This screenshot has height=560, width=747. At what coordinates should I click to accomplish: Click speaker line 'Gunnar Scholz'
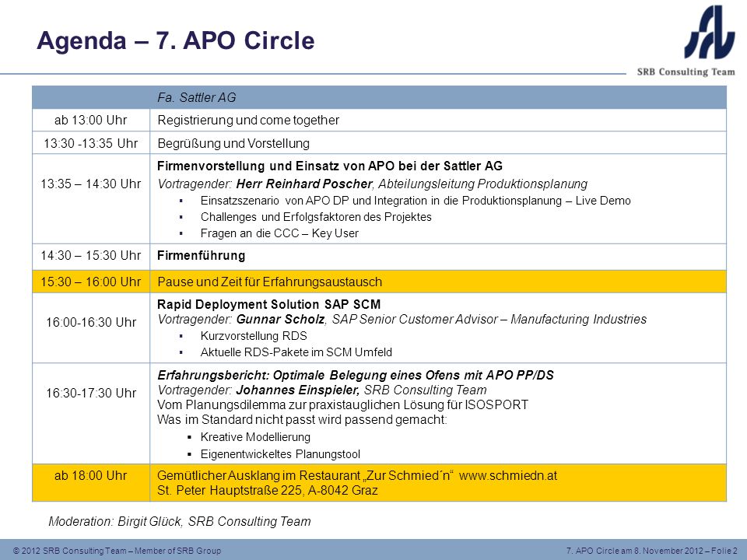click(x=402, y=319)
